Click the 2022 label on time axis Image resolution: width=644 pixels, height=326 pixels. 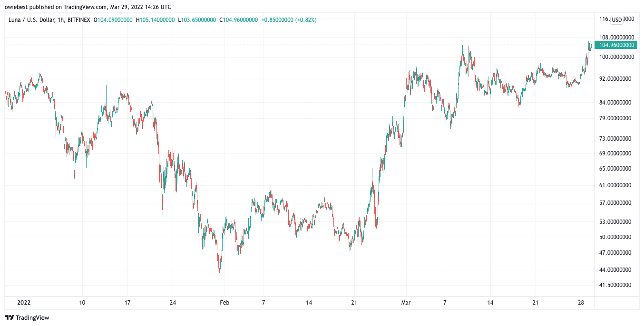coord(23,303)
